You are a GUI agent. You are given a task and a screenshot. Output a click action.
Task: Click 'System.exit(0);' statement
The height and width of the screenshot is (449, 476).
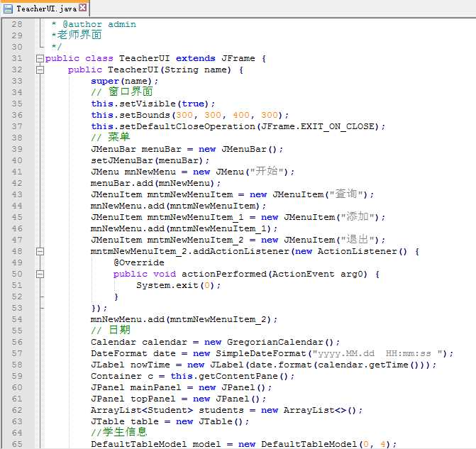(179, 285)
